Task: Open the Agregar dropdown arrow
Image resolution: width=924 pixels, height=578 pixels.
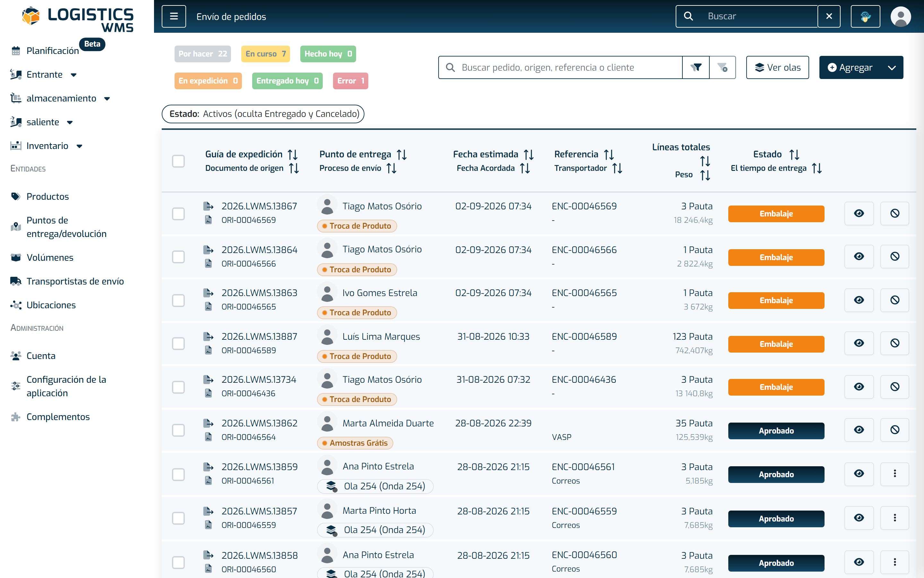Action: pyautogui.click(x=892, y=68)
